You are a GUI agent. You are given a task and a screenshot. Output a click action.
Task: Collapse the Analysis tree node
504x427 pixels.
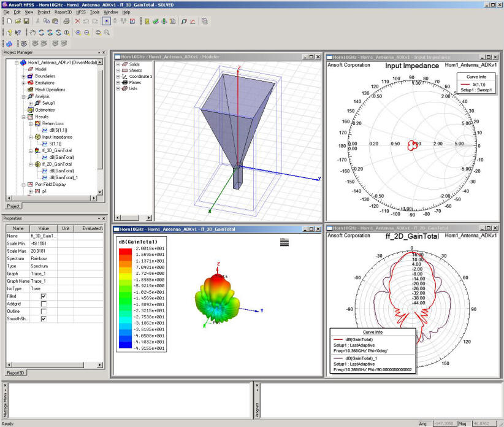pos(23,96)
